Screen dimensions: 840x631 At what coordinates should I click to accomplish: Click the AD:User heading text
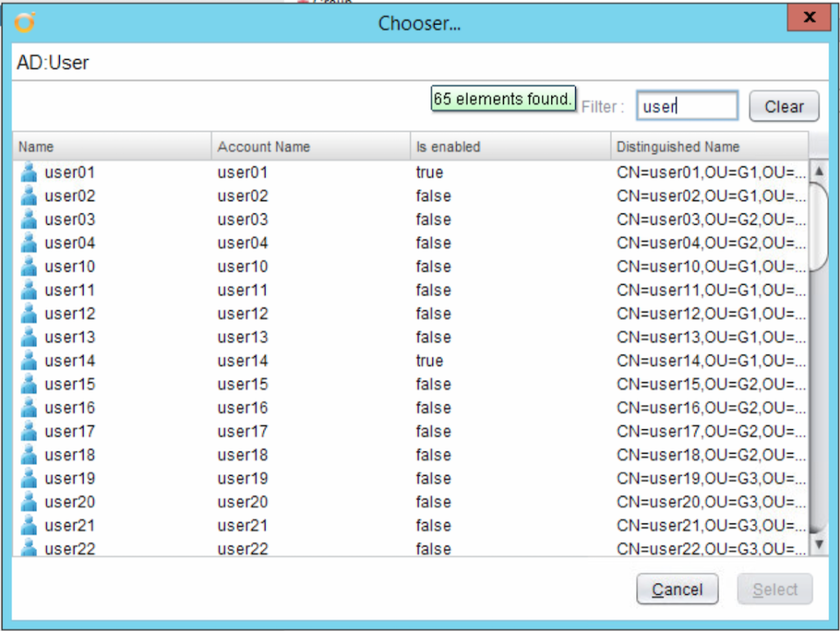[52, 62]
